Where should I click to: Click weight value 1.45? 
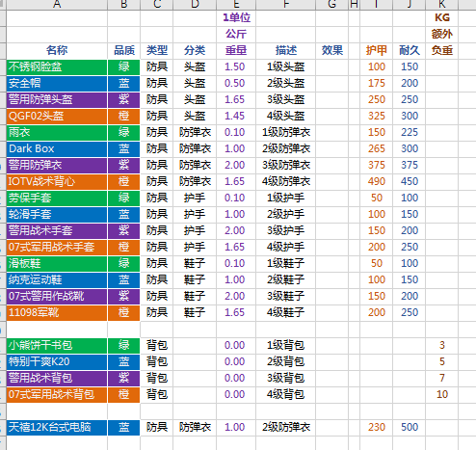pyautogui.click(x=236, y=117)
